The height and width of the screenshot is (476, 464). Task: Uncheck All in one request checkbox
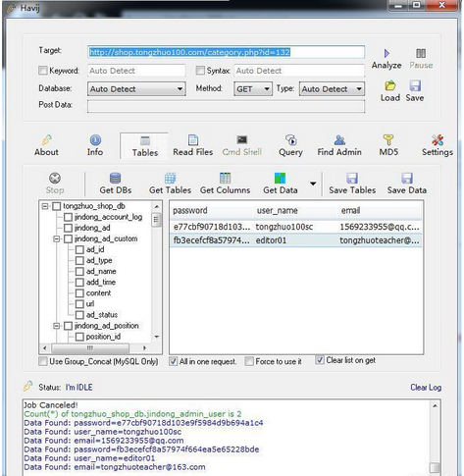(x=174, y=361)
